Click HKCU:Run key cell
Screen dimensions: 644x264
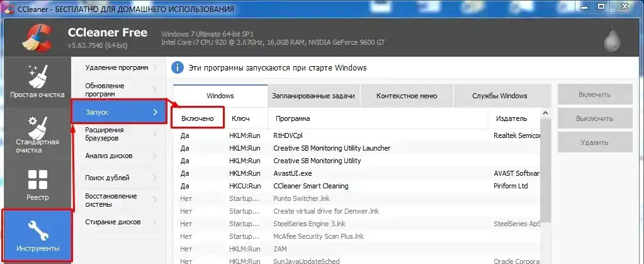[245, 186]
